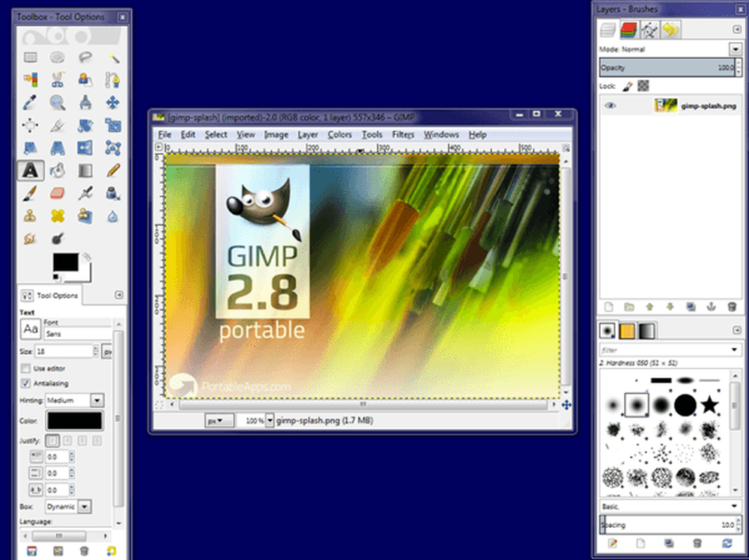Select the Dodge/Burn tool
Viewport: 749px width, 560px height.
coord(58,238)
